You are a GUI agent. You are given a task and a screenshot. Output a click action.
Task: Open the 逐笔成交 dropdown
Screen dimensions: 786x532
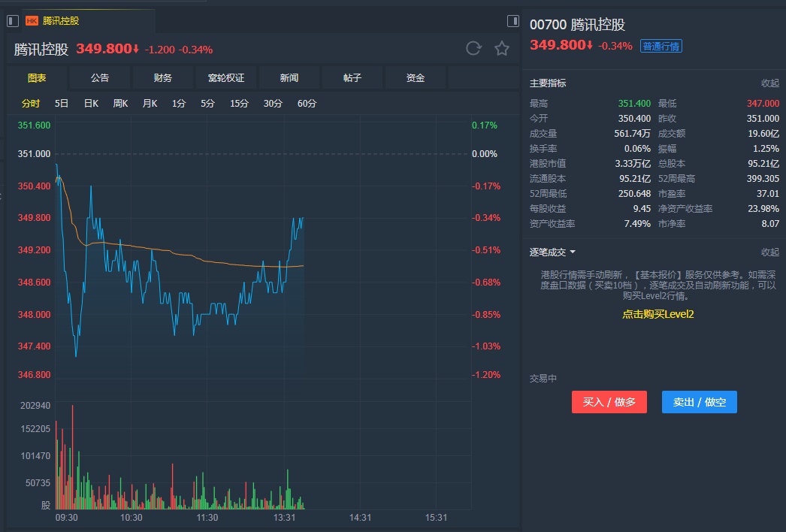click(x=554, y=252)
